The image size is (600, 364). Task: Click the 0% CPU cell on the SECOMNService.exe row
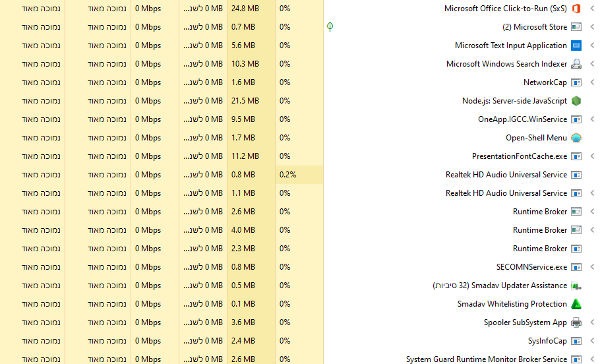point(299,267)
